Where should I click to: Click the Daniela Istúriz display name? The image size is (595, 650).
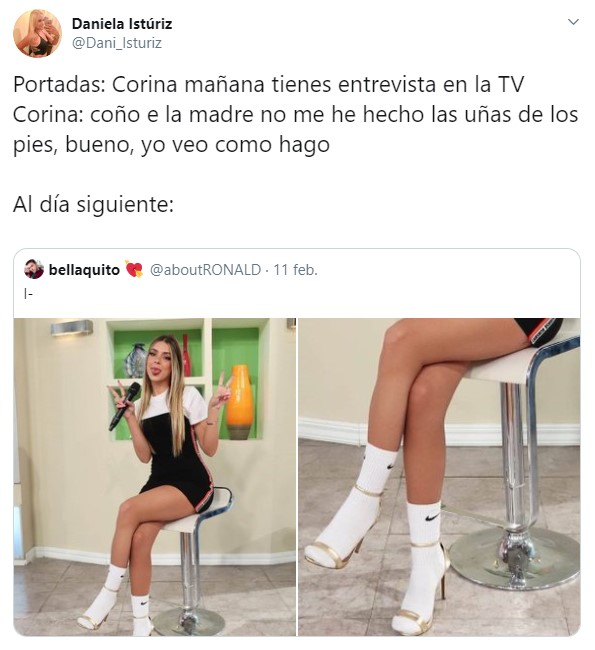tap(122, 24)
